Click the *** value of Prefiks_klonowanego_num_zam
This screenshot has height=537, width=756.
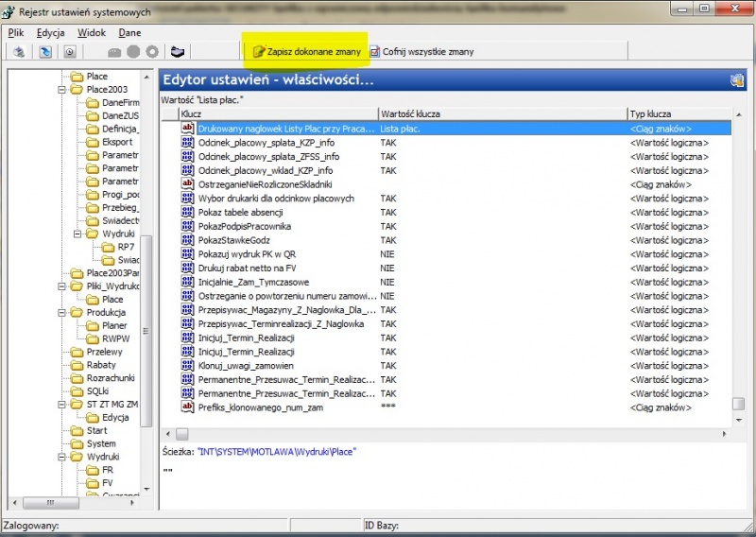[388, 407]
